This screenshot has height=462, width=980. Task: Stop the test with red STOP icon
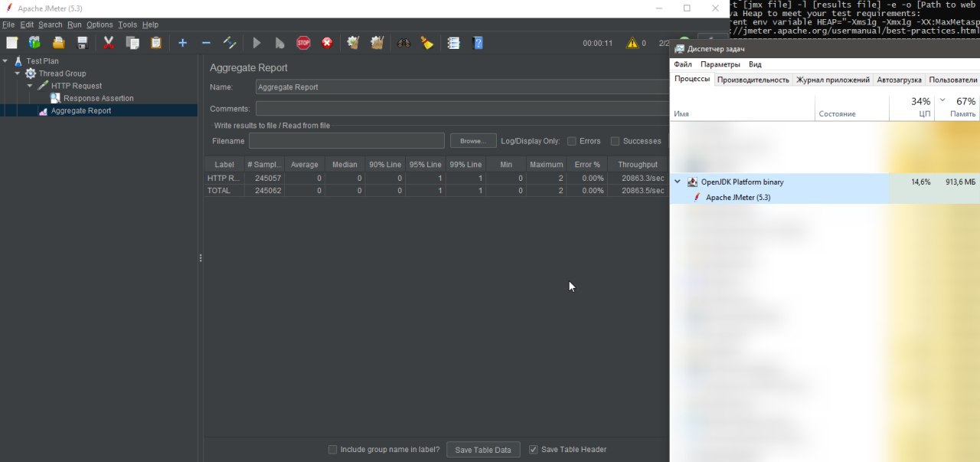pos(303,43)
